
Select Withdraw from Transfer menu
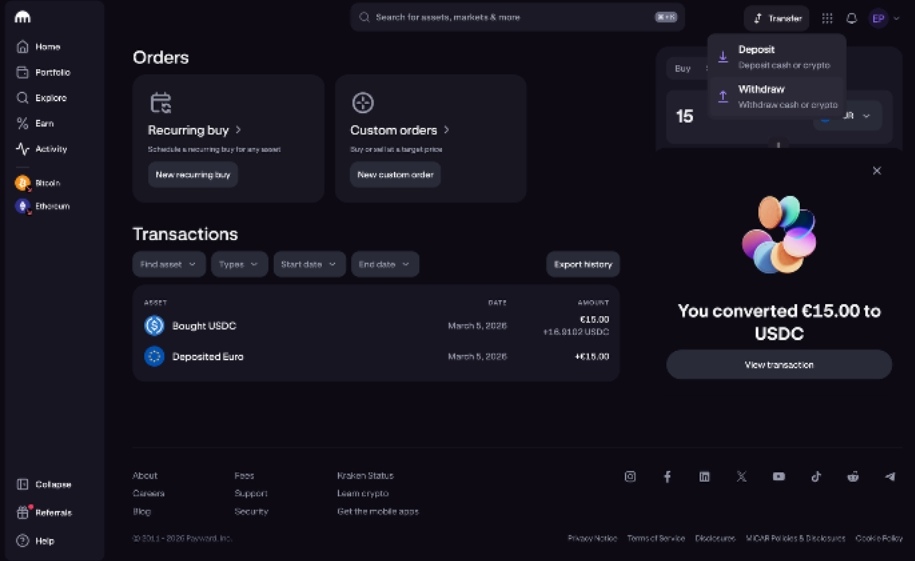[x=777, y=97]
